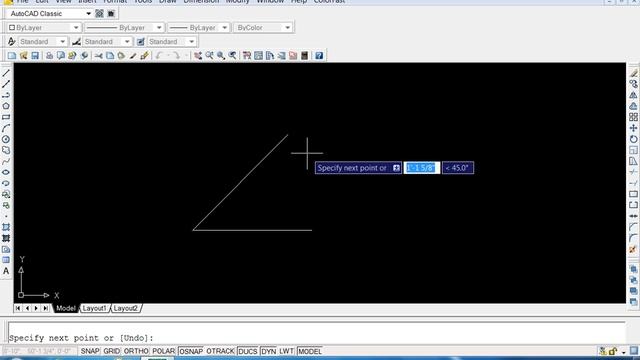Click the Rotate tool
Viewport: 640px width, 360px height.
(x=633, y=140)
